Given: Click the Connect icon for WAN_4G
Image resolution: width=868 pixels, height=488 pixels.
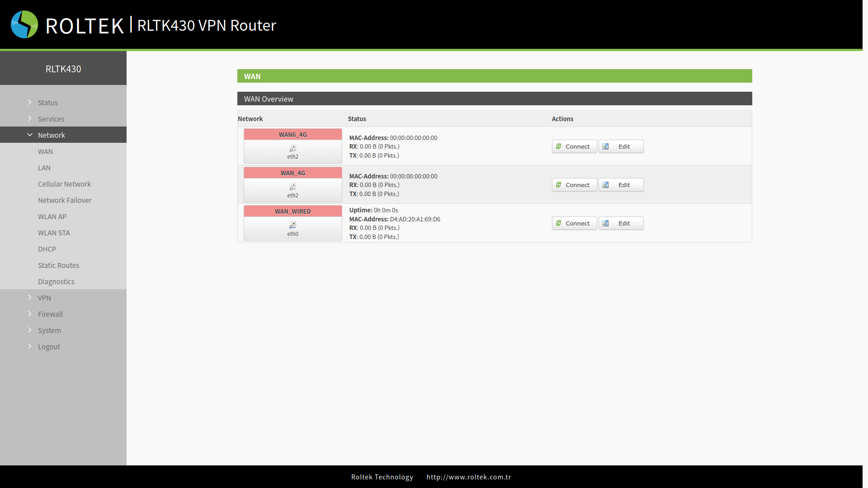Looking at the screenshot, I should 559,185.
